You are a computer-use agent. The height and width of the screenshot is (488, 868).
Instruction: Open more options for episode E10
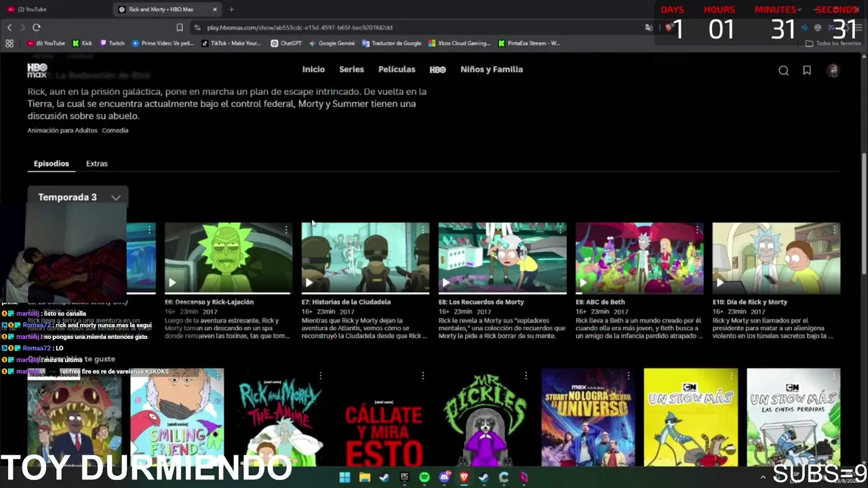[834, 230]
